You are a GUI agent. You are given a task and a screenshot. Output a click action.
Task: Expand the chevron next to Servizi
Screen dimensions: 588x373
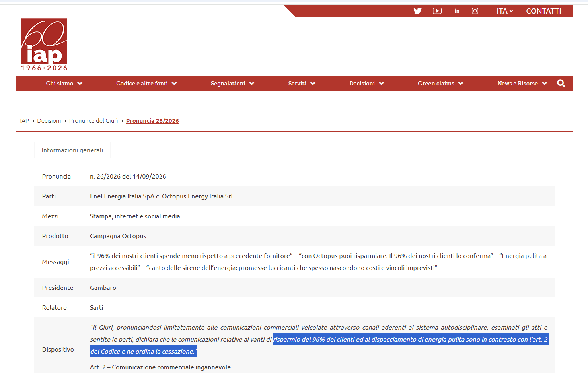click(x=313, y=84)
